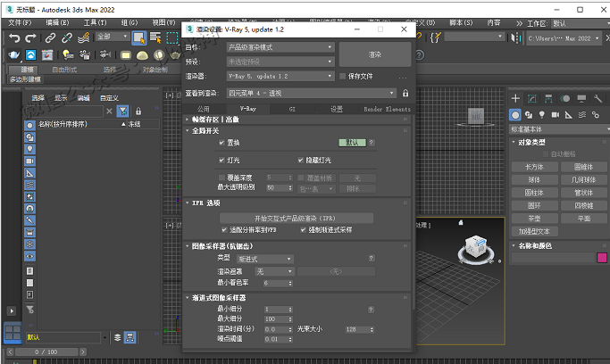
Task: Open the 渲染遮罩 dropdown
Action: tap(275, 271)
